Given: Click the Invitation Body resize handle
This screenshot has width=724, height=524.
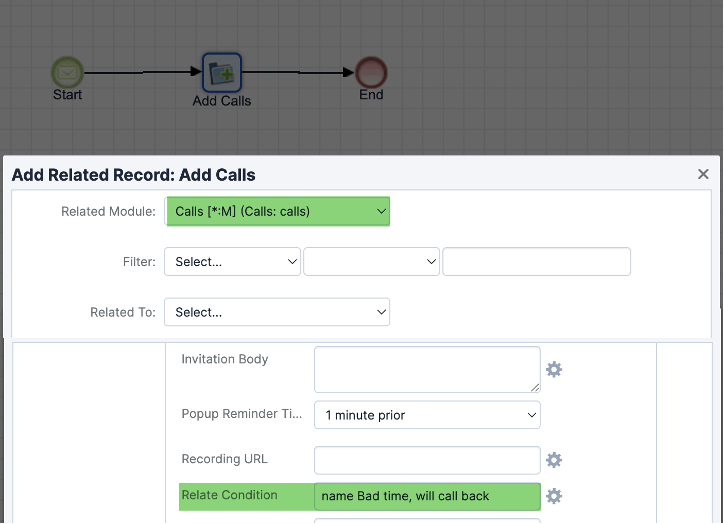Looking at the screenshot, I should (535, 386).
